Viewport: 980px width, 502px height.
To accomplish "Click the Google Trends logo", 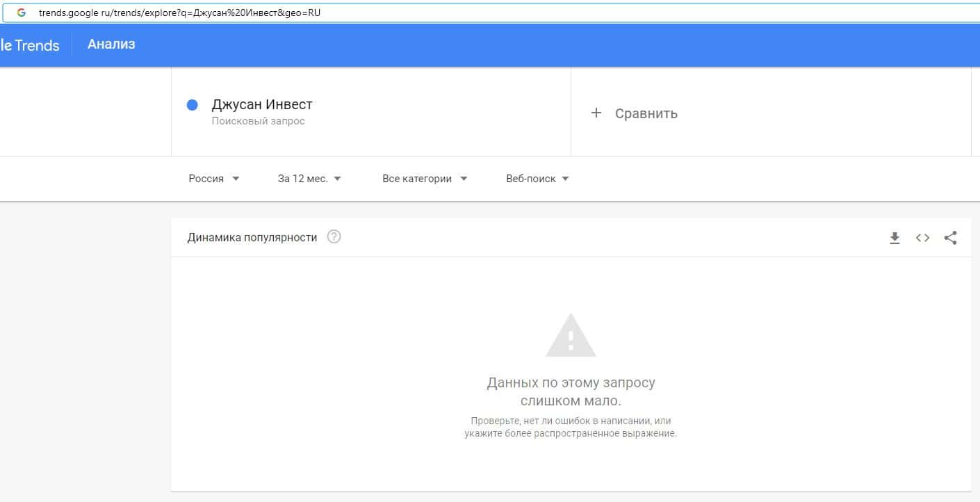I will 30,45.
